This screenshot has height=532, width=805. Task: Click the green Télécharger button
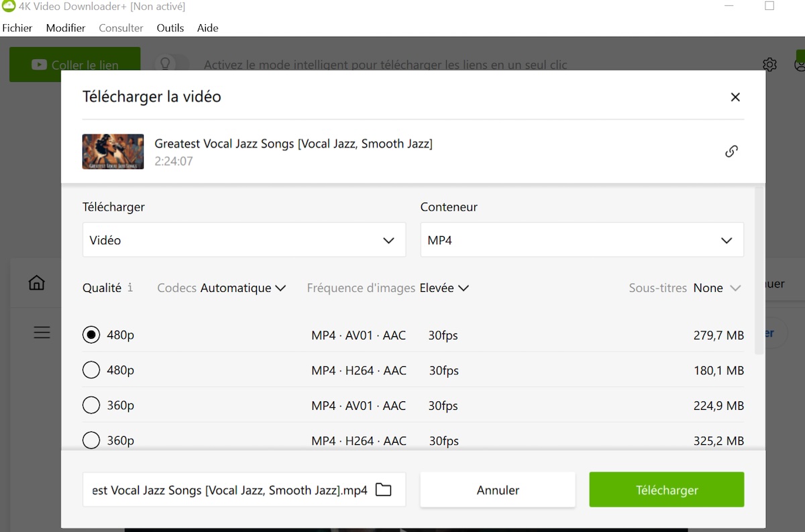coord(667,490)
